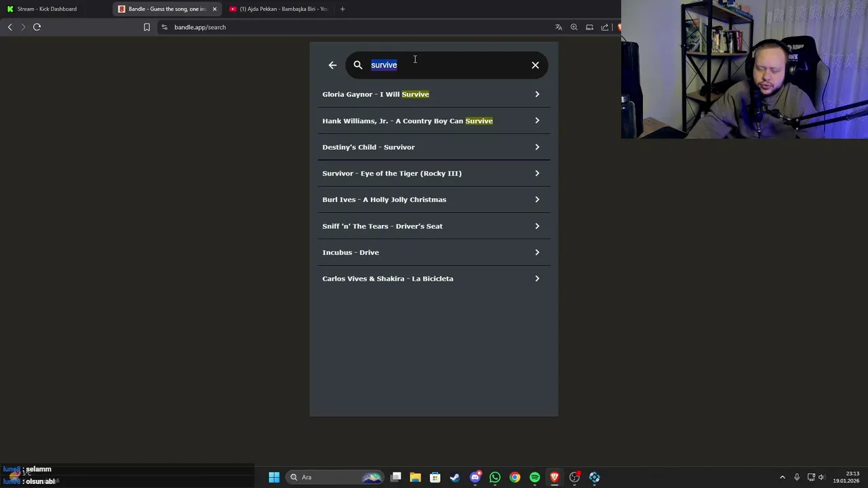868x488 pixels.
Task: Click the share page icon
Action: pos(605,27)
